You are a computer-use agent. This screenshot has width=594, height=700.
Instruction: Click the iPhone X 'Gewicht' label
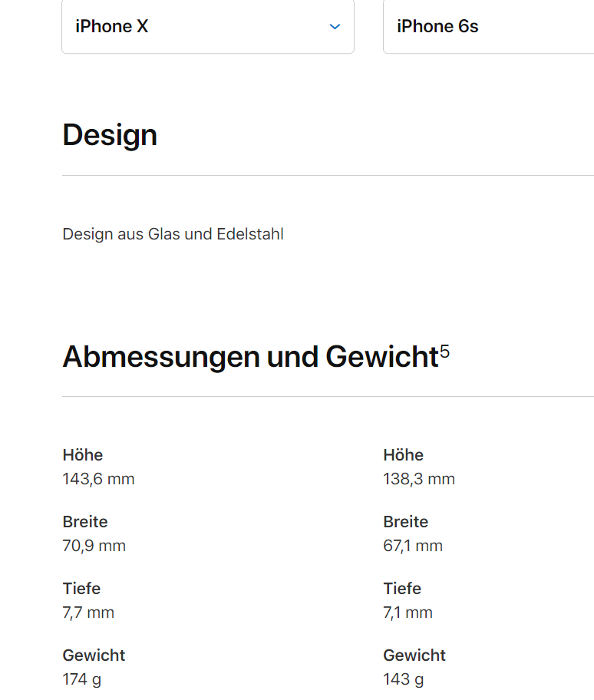(94, 655)
